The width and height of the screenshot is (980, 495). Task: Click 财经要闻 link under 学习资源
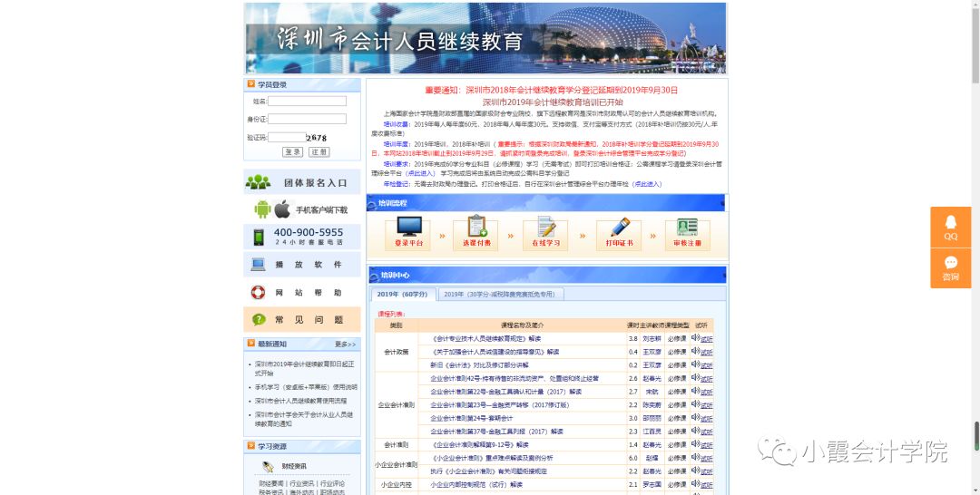click(271, 484)
